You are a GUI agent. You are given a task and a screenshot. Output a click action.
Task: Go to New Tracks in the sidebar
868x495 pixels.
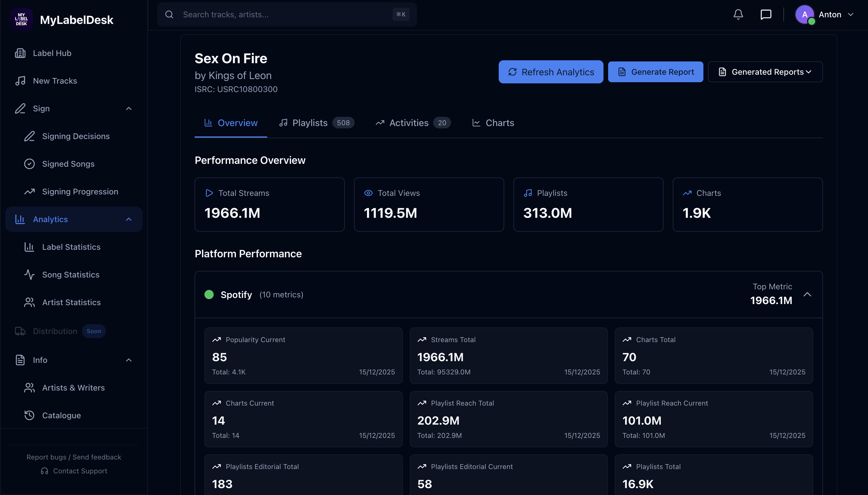click(55, 80)
